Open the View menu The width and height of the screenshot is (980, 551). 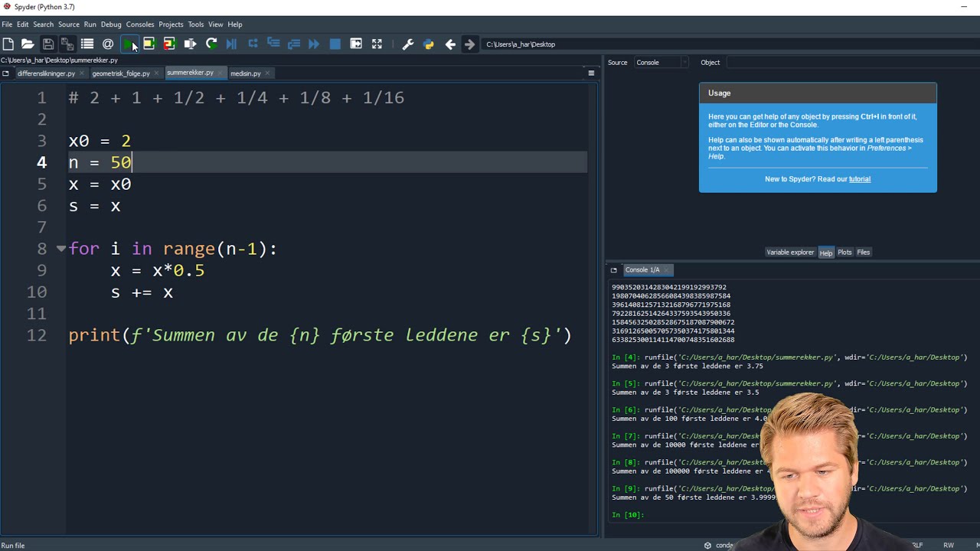[x=216, y=24]
